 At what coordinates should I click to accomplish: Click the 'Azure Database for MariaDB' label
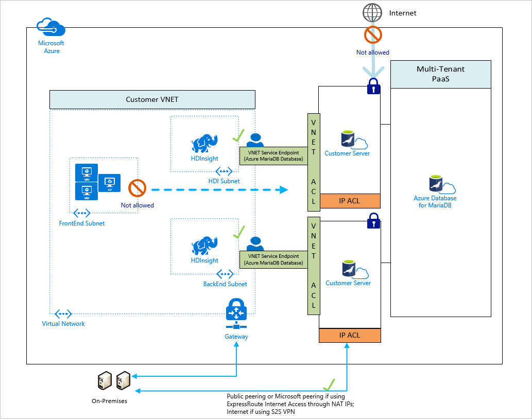point(435,202)
